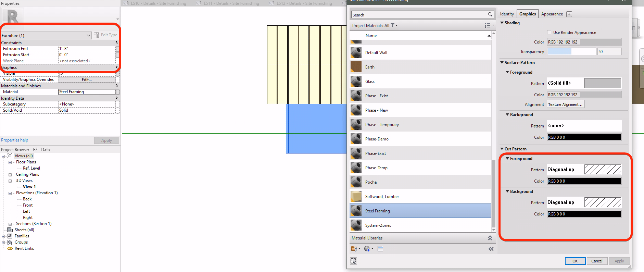The height and width of the screenshot is (272, 644).
Task: Select Glass material in the list
Action: (x=420, y=81)
